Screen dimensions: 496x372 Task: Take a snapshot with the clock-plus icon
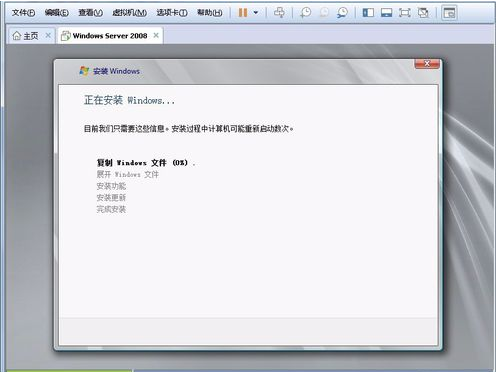point(305,13)
